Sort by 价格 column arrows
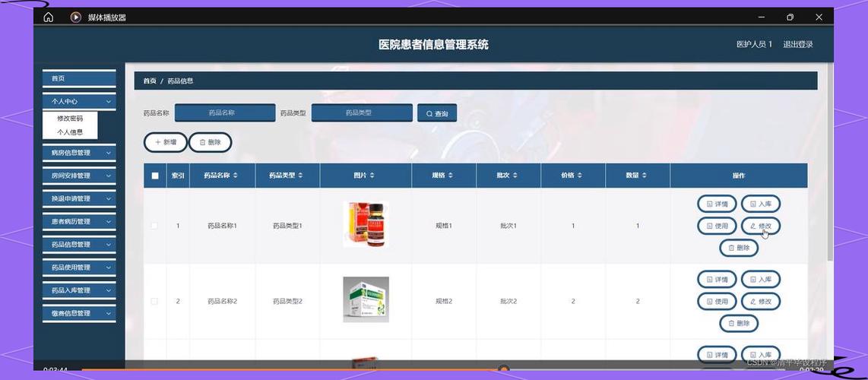868x380 pixels. click(580, 176)
